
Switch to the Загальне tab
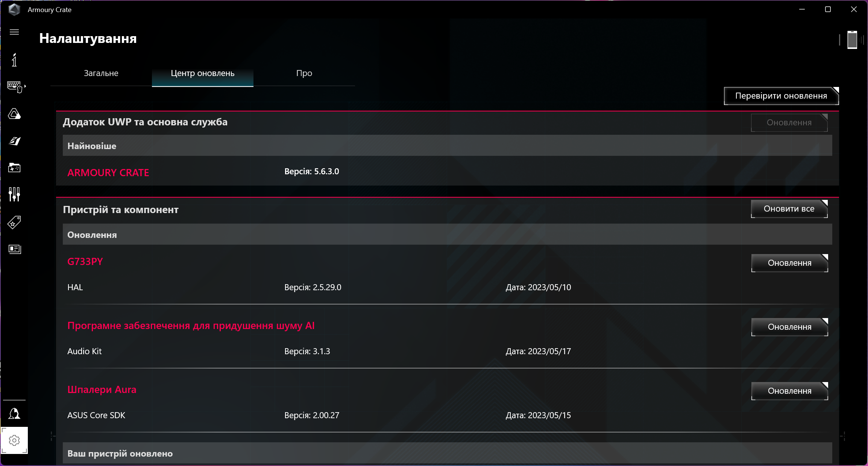point(101,73)
